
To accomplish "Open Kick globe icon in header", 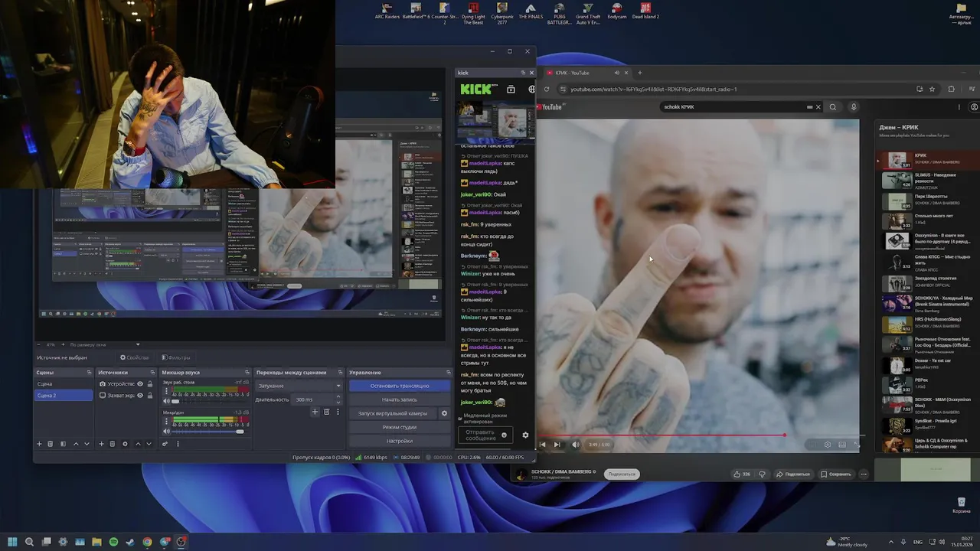I will 531,90.
